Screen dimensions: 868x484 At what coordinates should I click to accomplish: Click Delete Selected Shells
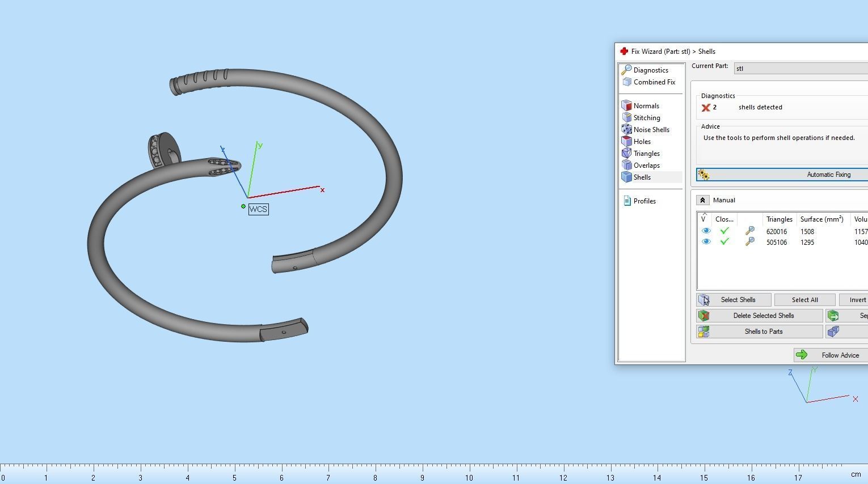(x=760, y=316)
